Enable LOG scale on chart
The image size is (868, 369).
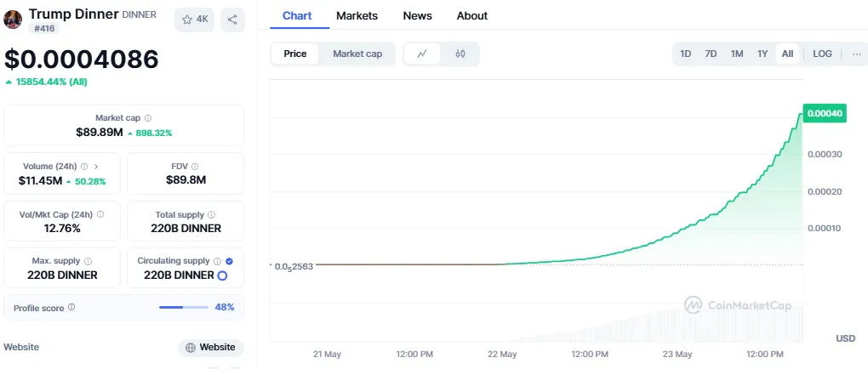pos(822,54)
